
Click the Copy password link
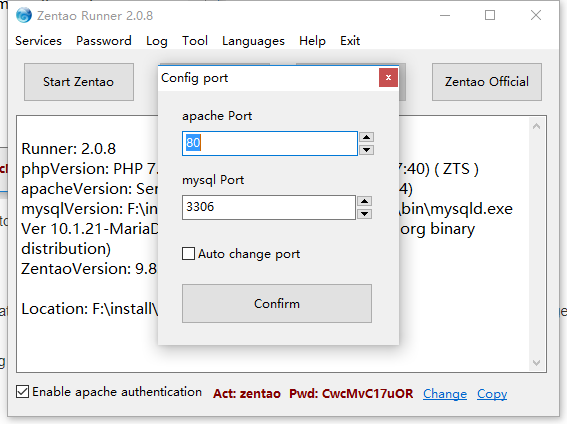492,394
